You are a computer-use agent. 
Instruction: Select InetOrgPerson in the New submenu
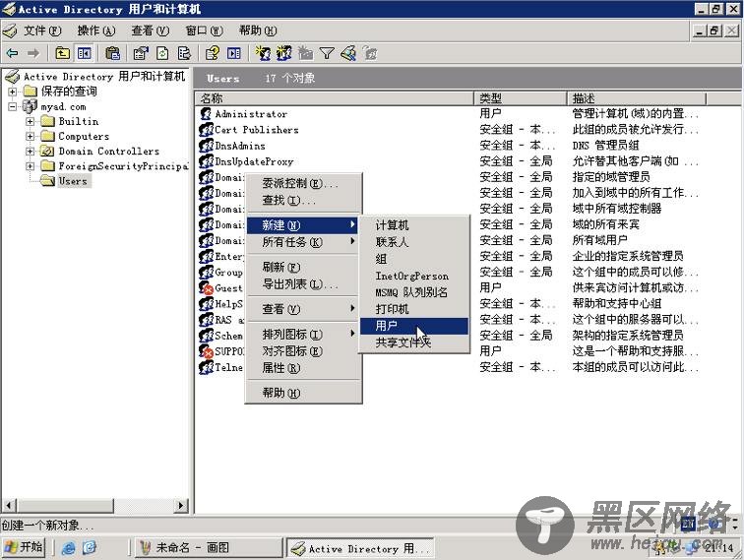(x=414, y=276)
